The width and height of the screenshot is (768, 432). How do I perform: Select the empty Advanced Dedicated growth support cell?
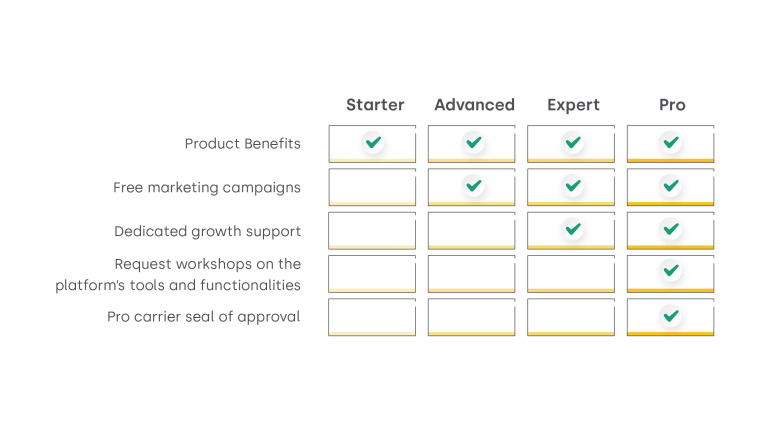471,230
